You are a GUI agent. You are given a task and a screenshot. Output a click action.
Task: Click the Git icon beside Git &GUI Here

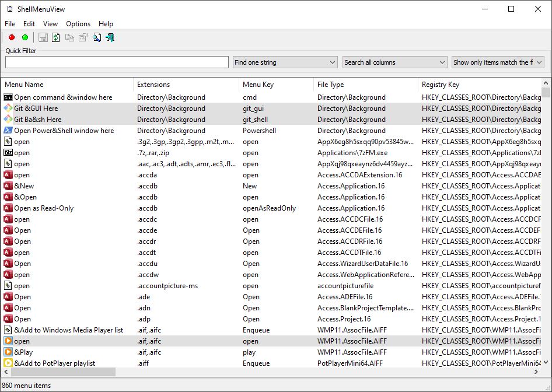coord(8,108)
